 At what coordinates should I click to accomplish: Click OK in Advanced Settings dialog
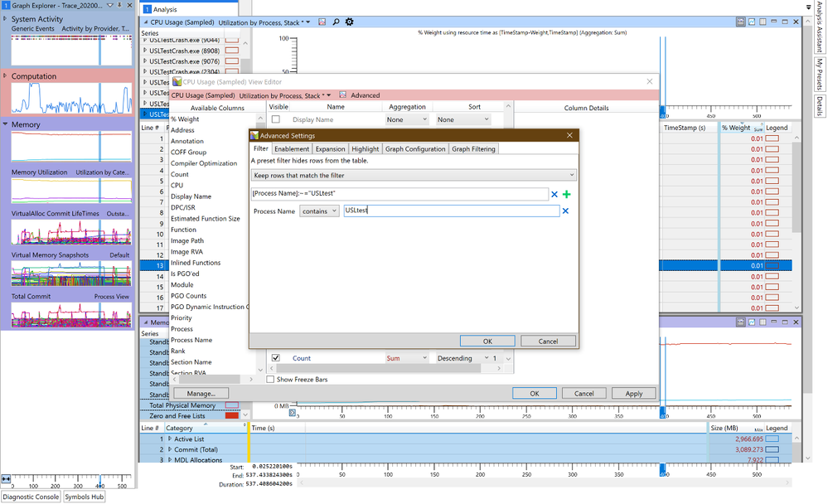[x=487, y=342]
